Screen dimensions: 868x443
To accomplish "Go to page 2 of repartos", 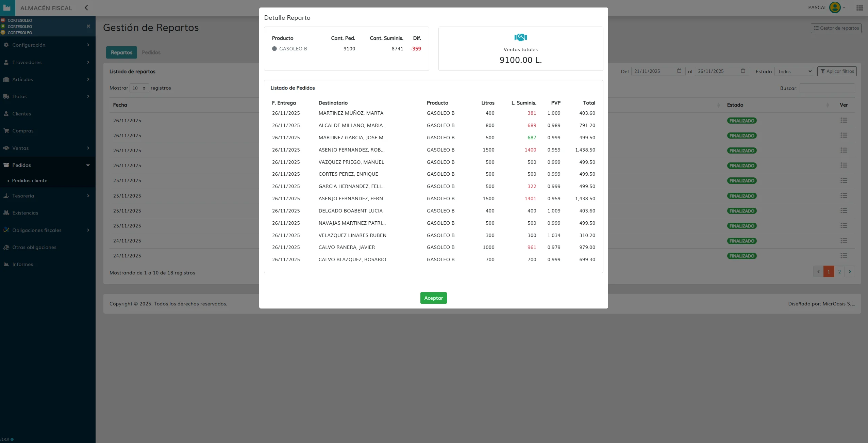I will tap(839, 272).
